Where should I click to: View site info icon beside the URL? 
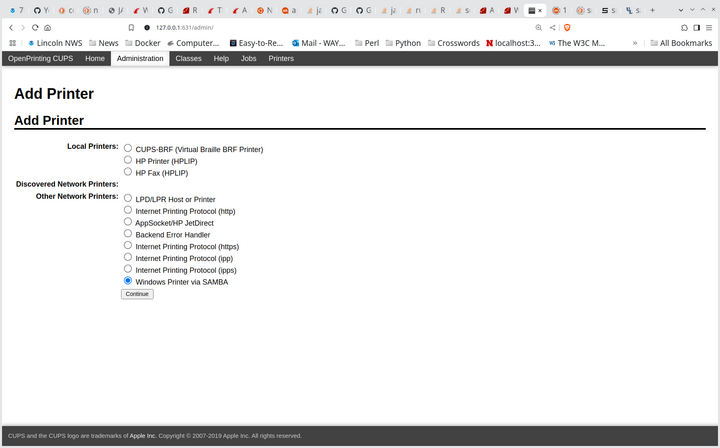click(147, 28)
